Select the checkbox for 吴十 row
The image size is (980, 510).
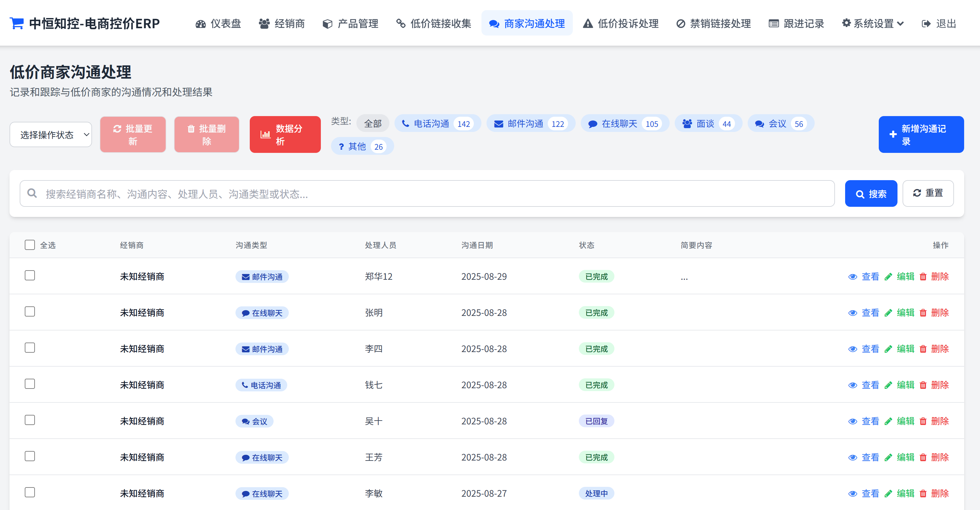pos(30,420)
